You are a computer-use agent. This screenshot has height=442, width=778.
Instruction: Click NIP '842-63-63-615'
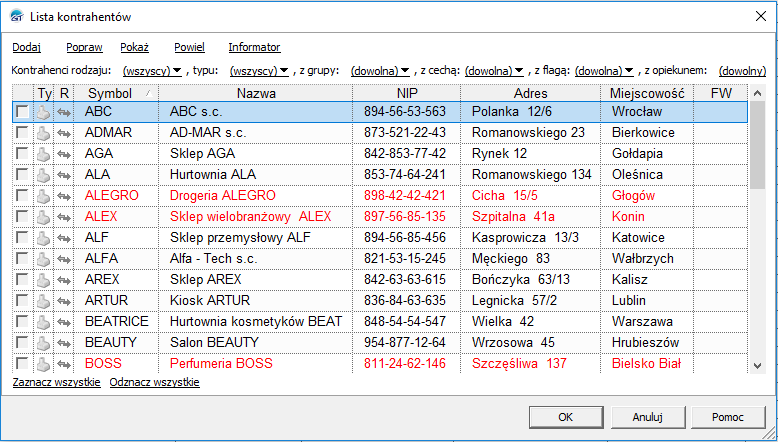(405, 280)
